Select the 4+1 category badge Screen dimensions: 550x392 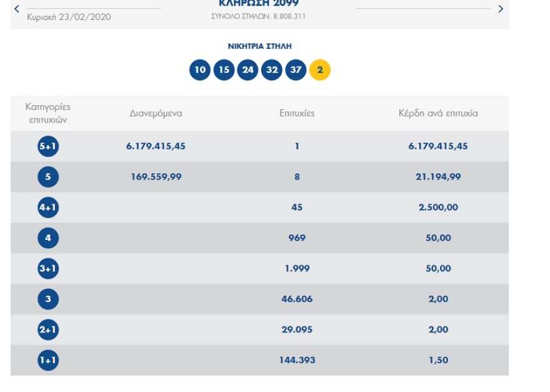[x=48, y=208]
